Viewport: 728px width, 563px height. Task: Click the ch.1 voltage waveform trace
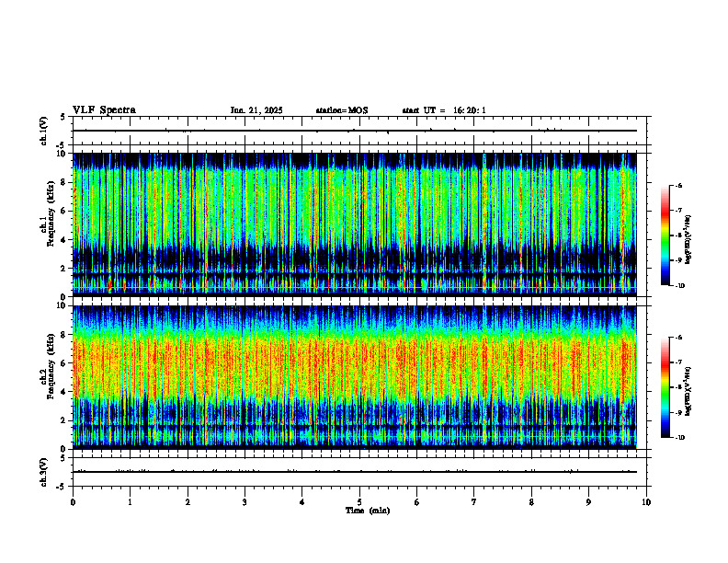coord(355,131)
